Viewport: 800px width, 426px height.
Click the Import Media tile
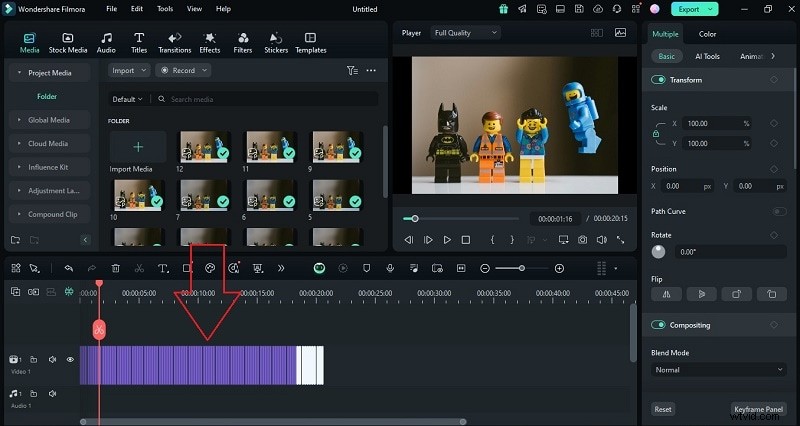pos(138,147)
